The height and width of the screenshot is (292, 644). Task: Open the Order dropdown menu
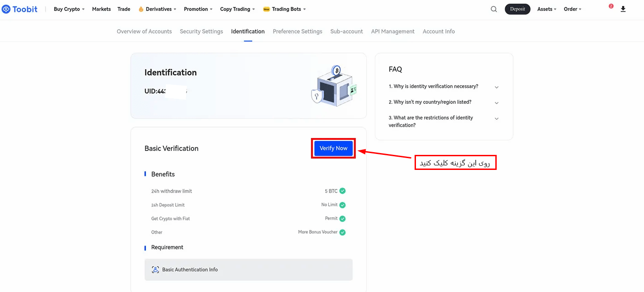click(572, 9)
